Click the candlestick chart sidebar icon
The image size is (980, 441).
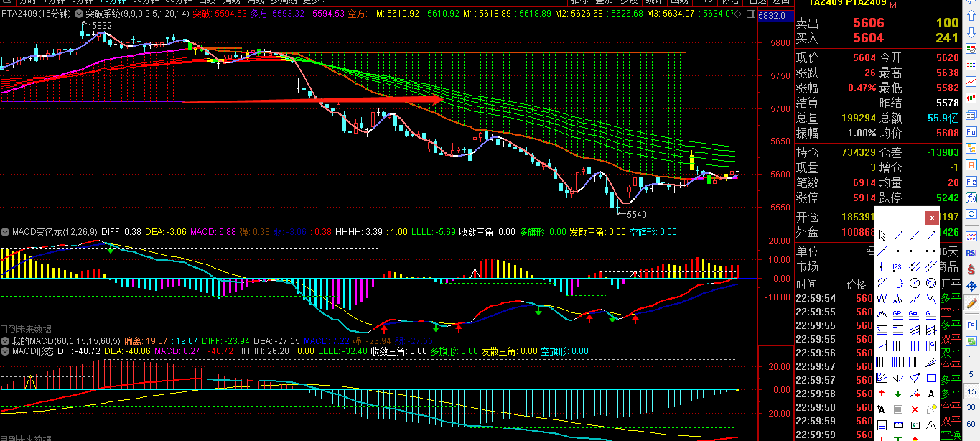971,98
